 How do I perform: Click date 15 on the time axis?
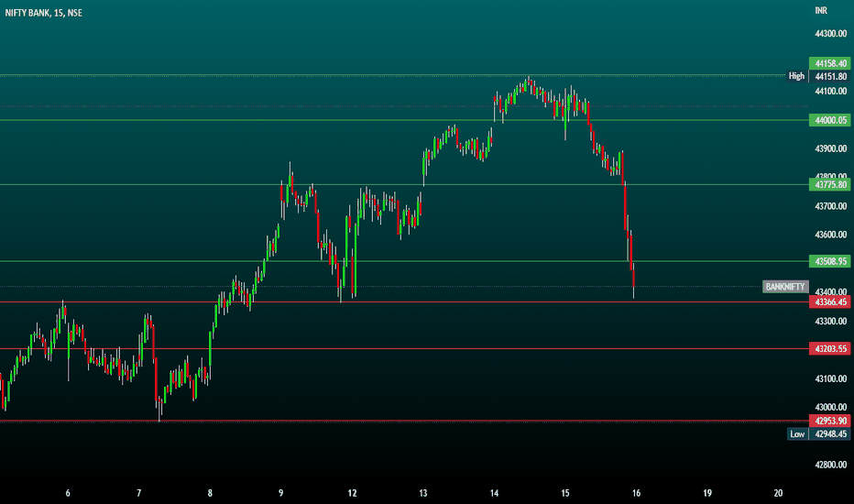(x=565, y=493)
